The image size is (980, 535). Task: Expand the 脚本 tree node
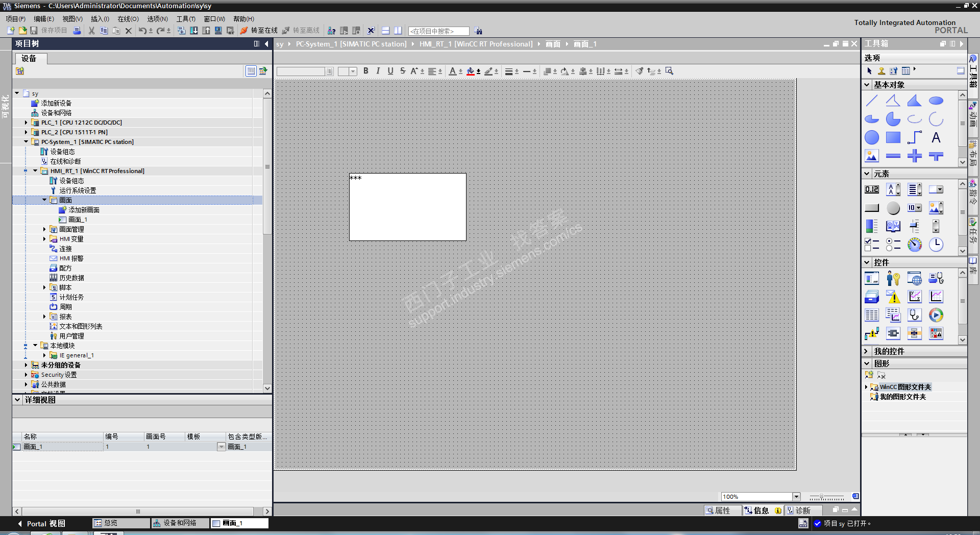coord(44,287)
